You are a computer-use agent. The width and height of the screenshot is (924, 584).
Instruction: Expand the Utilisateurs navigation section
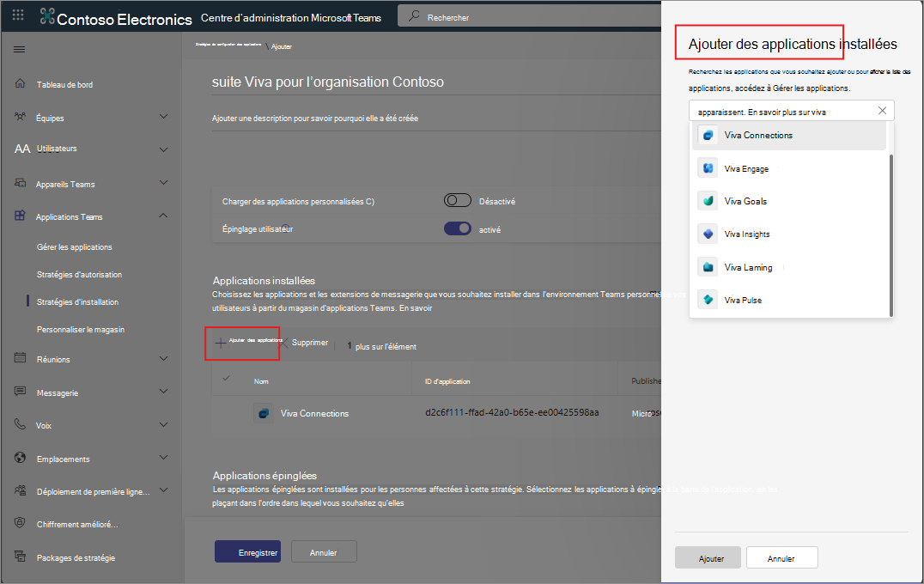(x=163, y=149)
